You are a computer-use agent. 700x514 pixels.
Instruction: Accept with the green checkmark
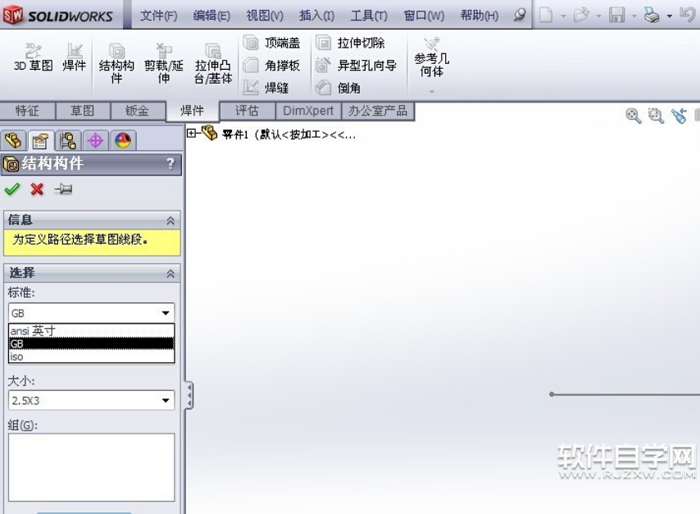(x=12, y=189)
